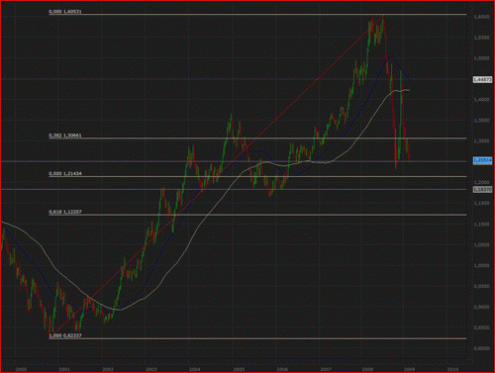Image resolution: width=495 pixels, height=373 pixels.
Task: Click the 2001 year label on the time axis
Action: click(x=64, y=369)
